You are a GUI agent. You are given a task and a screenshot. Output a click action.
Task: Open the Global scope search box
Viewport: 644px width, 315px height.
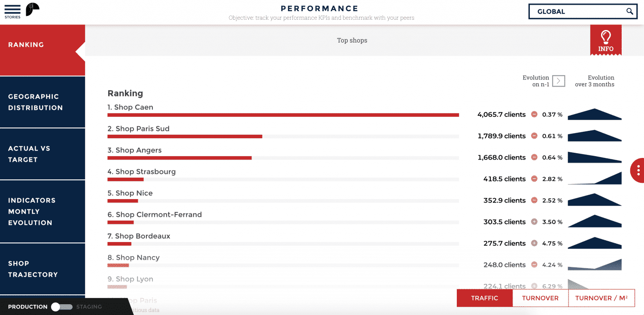click(x=575, y=12)
